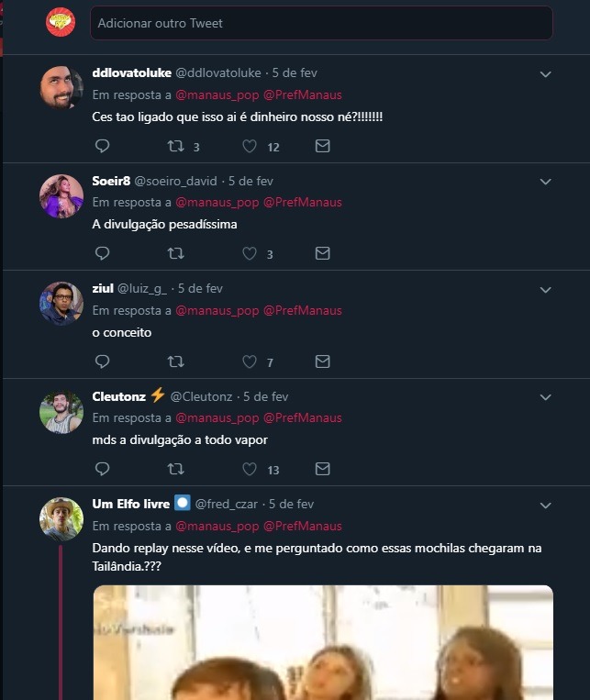The height and width of the screenshot is (700, 590).
Task: Retweet Cleutonz's tweet
Action: pyautogui.click(x=175, y=469)
